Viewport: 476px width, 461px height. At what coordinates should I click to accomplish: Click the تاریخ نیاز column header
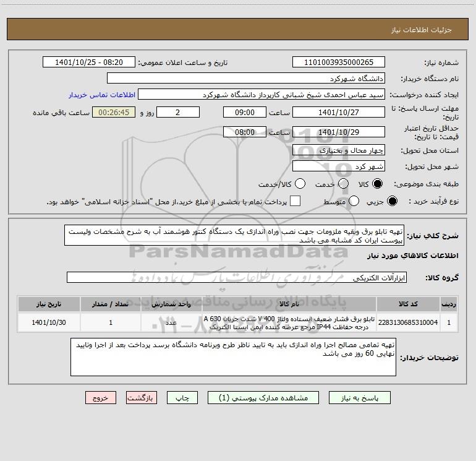coord(49,304)
